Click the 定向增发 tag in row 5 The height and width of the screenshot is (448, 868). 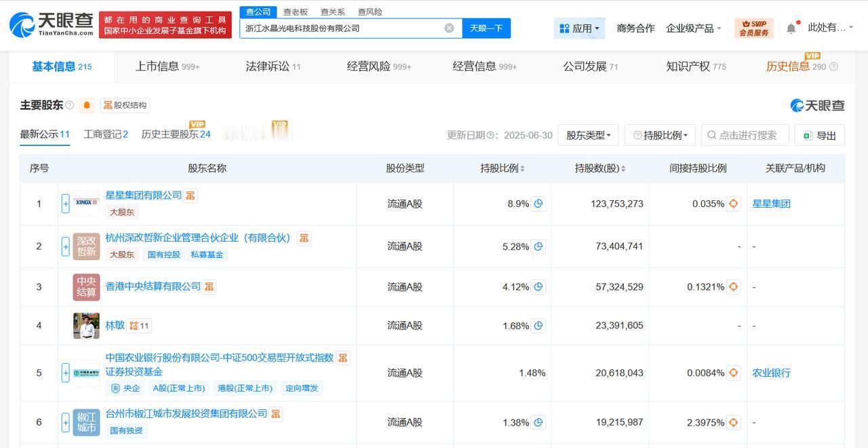tap(302, 388)
